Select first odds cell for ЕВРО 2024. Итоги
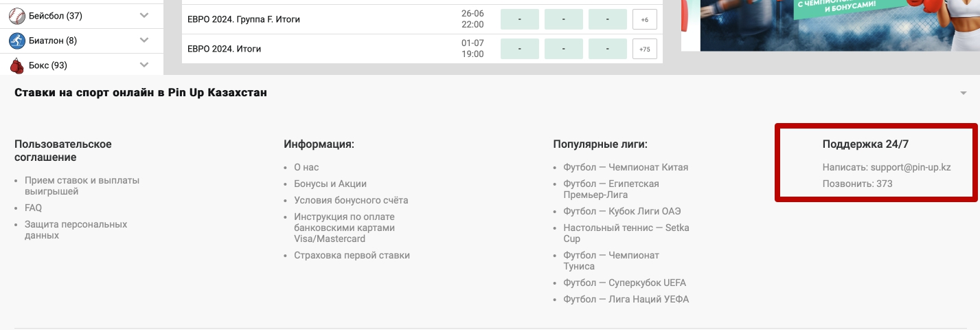The image size is (980, 330). pyautogui.click(x=519, y=49)
